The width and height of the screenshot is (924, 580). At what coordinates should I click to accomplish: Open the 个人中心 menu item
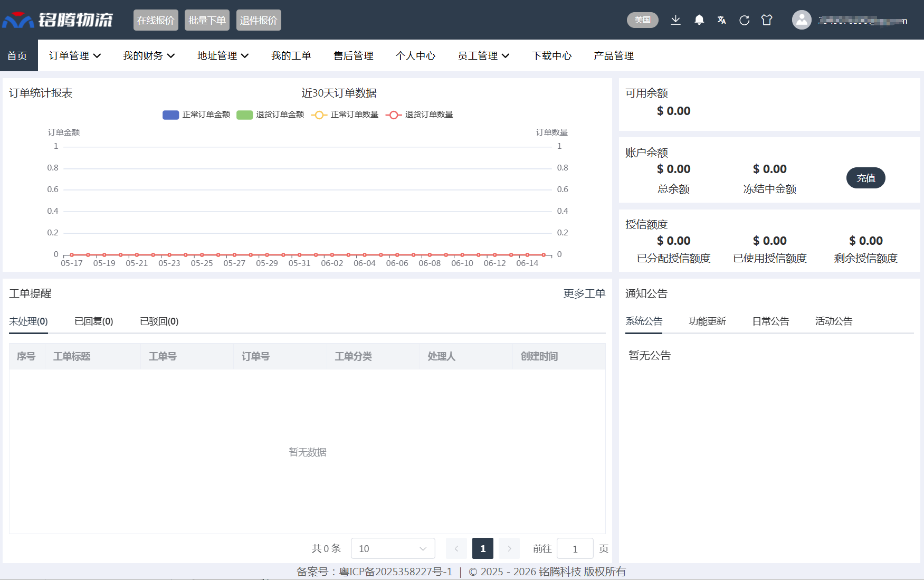415,55
